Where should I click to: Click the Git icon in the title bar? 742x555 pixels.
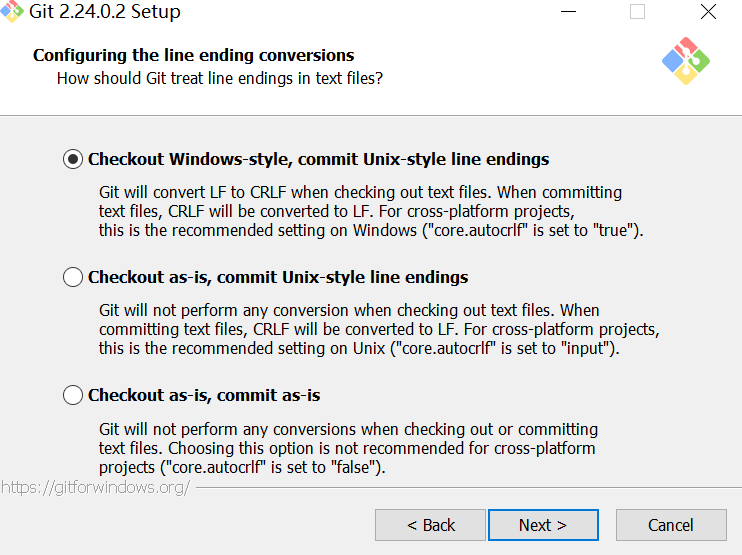13,13
